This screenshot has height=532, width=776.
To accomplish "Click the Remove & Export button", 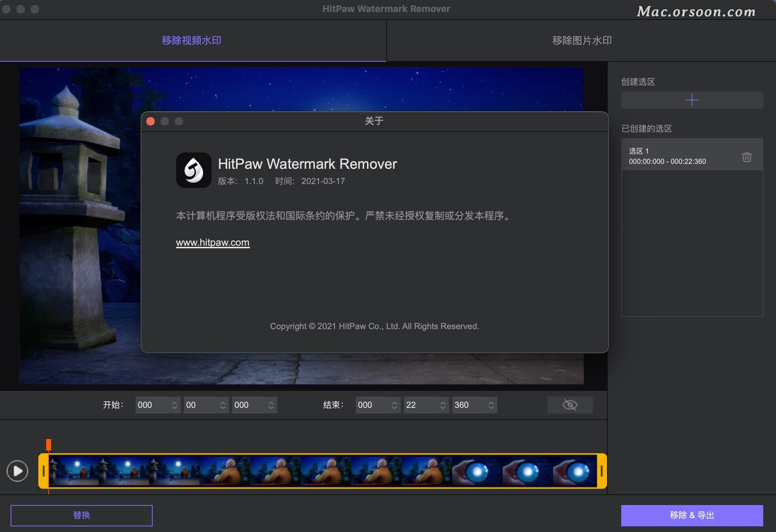I will 692,515.
